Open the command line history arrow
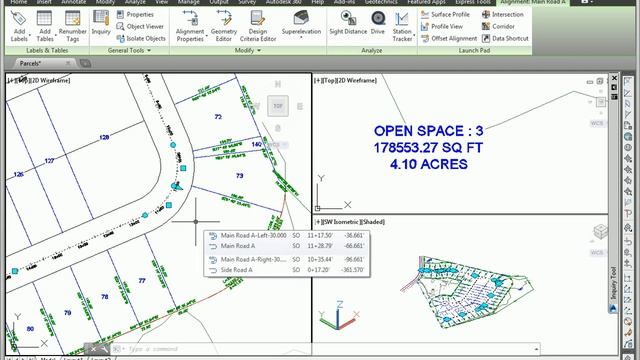Screen dimensions: 640x360 (x=536, y=349)
